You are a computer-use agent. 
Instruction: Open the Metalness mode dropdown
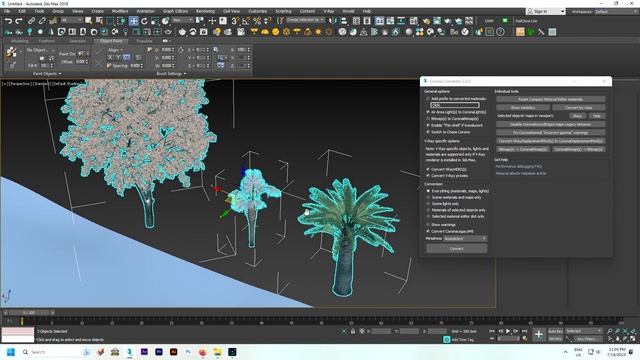point(465,238)
